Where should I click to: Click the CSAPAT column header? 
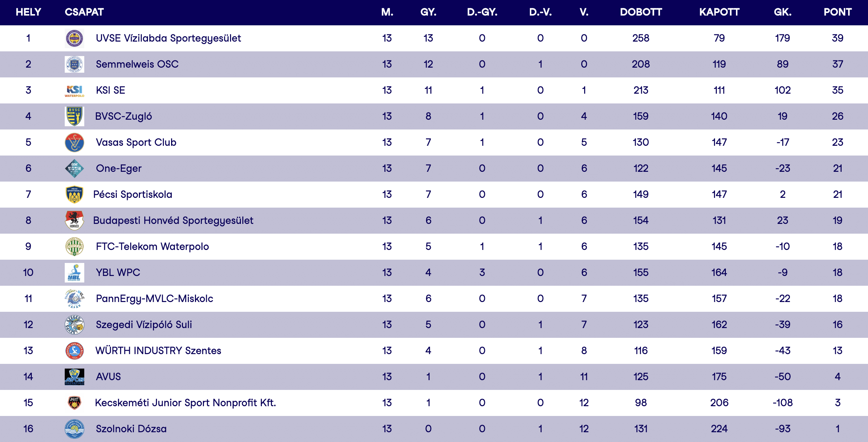(x=84, y=12)
